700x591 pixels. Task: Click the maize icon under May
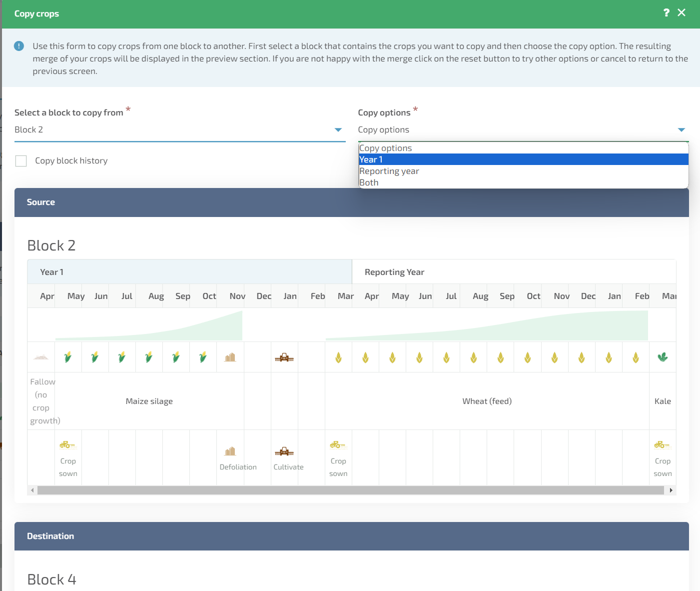pos(68,357)
